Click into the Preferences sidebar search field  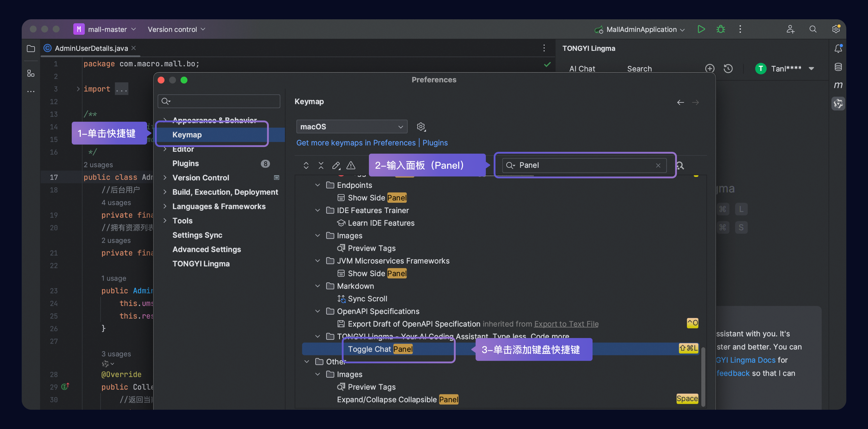219,101
